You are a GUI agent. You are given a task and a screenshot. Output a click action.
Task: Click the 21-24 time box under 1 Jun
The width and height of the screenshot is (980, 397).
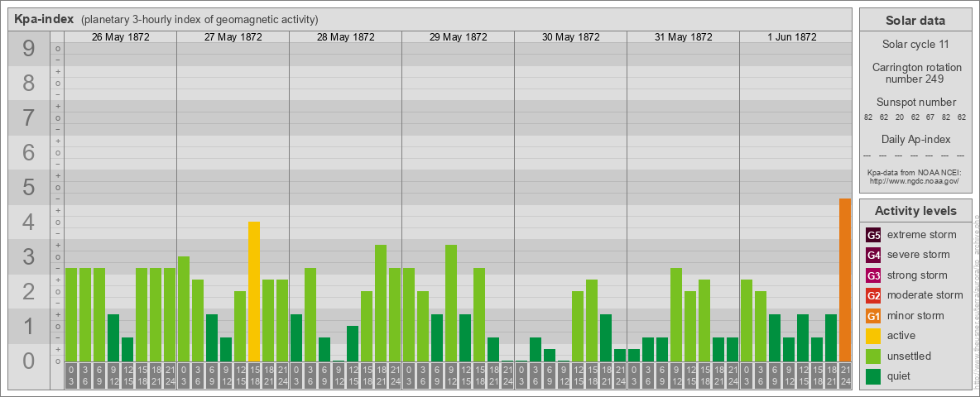point(845,376)
